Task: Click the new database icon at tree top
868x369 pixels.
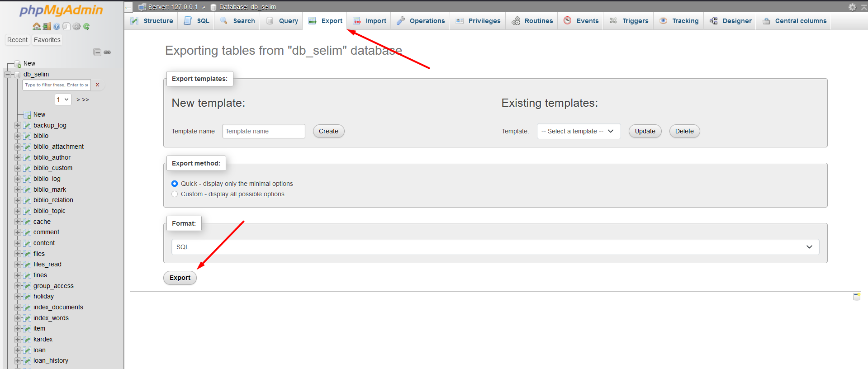Action: (18, 64)
